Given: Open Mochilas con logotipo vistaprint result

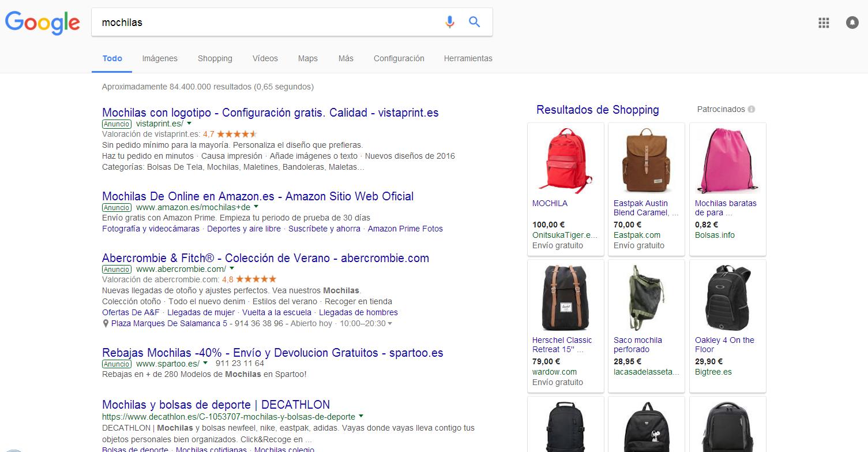Looking at the screenshot, I should click(270, 113).
